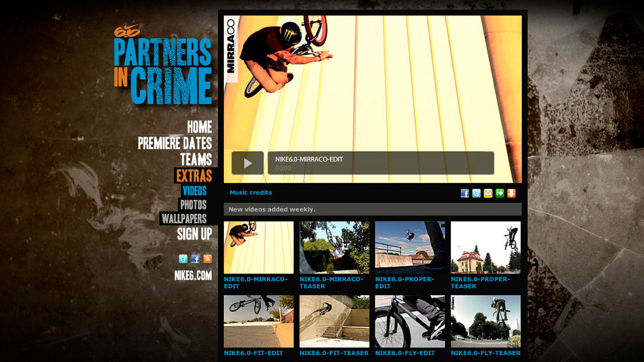The image size is (644, 362).
Task: Select NIKE6.0-FLY-EDIT thumbnail image
Action: [410, 321]
